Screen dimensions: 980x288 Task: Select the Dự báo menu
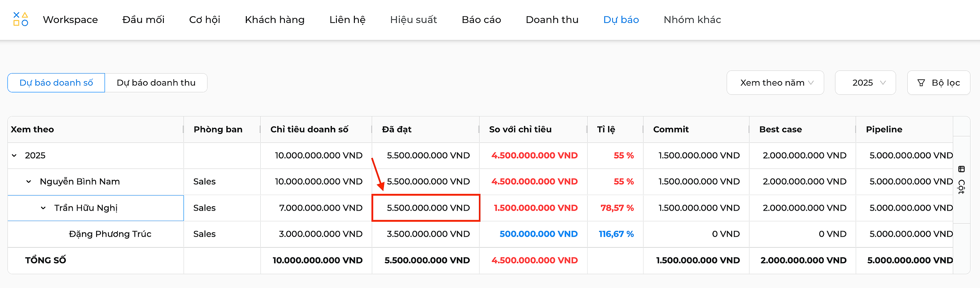[621, 20]
